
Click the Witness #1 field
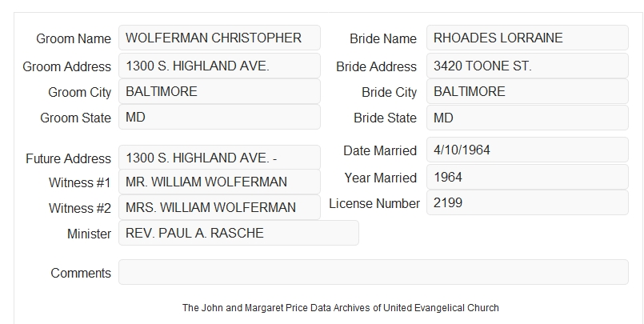(x=219, y=182)
